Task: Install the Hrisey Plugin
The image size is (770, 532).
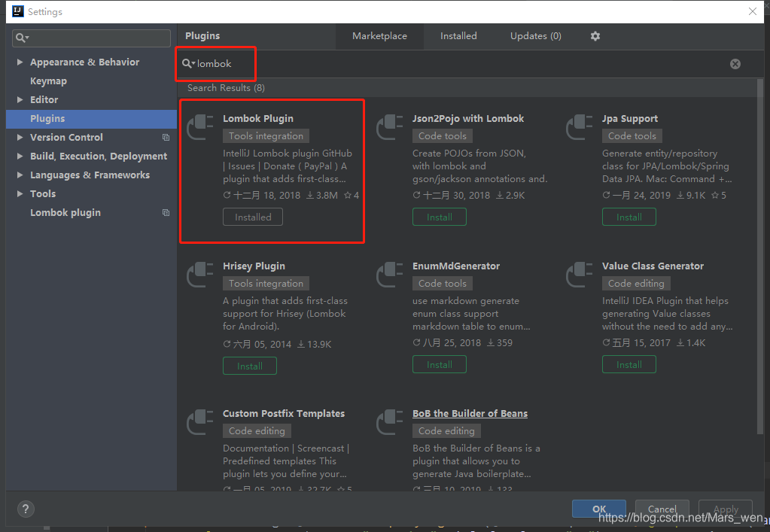Action: coord(250,366)
